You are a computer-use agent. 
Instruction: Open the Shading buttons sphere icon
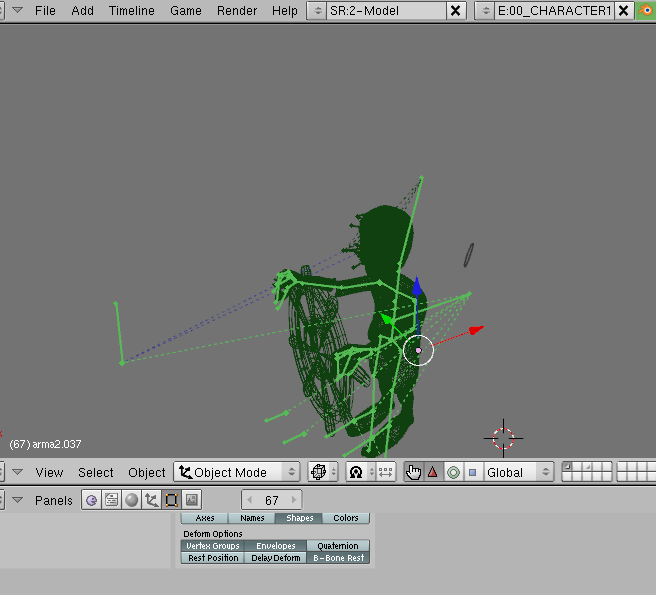click(131, 500)
